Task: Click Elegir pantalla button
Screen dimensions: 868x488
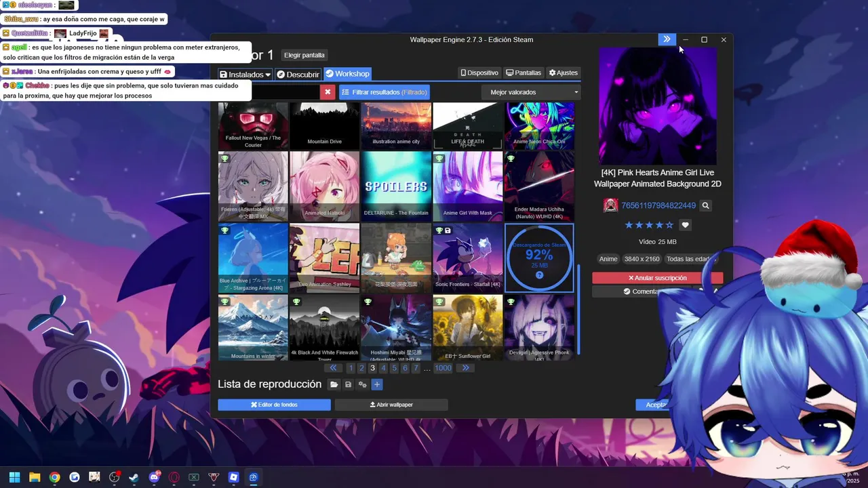Action: point(304,55)
